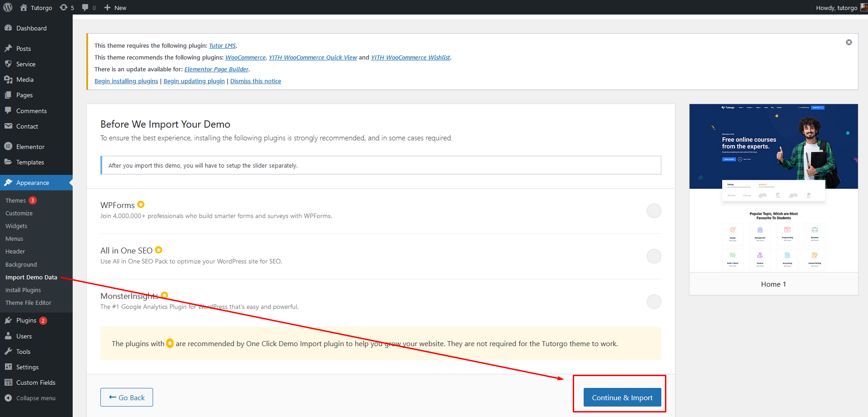Select Import Demo Data submenu item

click(x=31, y=277)
